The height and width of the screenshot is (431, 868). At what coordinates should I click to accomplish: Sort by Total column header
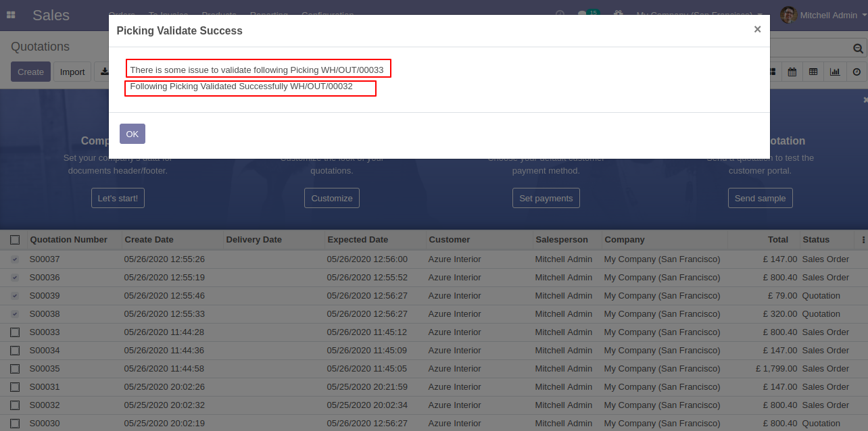point(778,240)
